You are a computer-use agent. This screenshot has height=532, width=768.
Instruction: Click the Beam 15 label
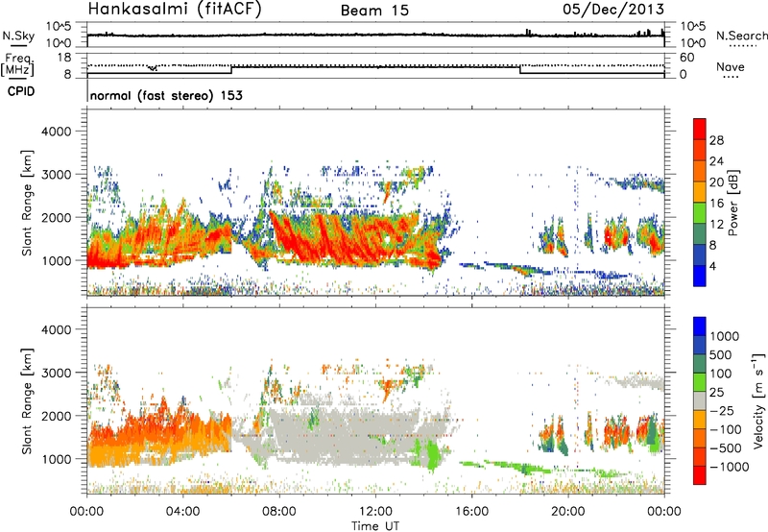(374, 11)
